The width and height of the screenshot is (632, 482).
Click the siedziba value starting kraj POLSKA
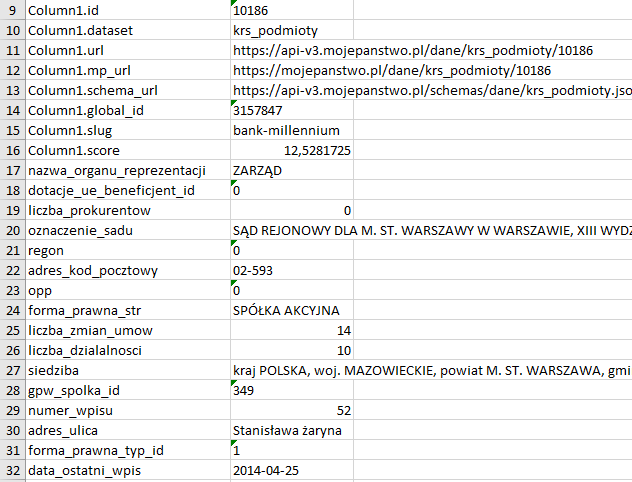[430, 370]
